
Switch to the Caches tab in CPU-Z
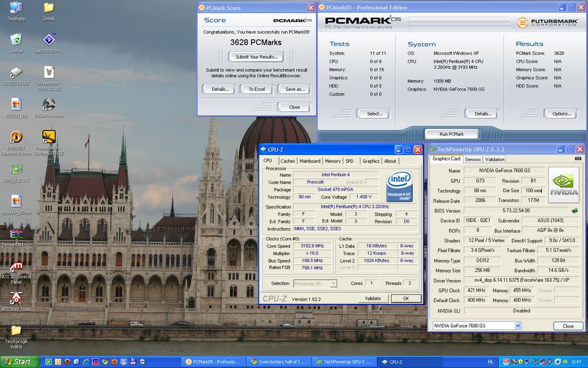(288, 161)
